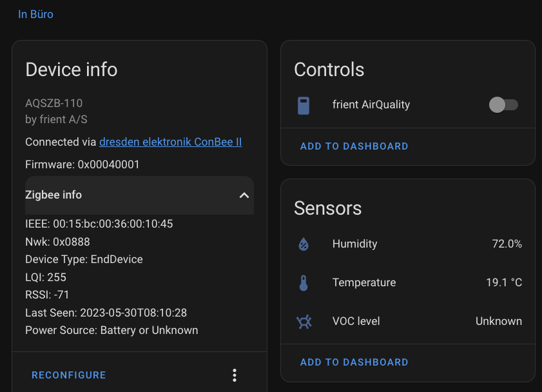Click the VOC level molecule icon
This screenshot has height=392, width=542.
(x=303, y=321)
